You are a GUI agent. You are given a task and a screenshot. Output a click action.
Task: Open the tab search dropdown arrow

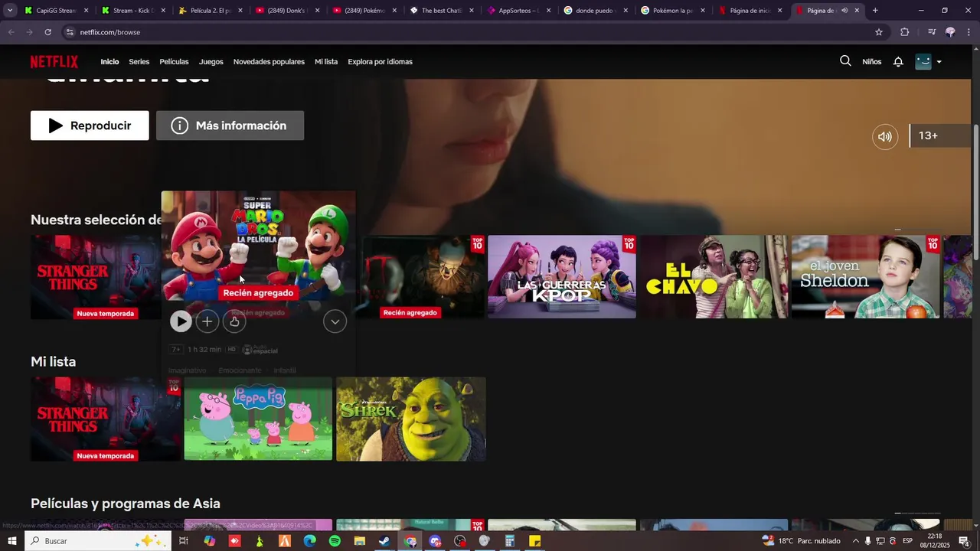click(x=10, y=11)
